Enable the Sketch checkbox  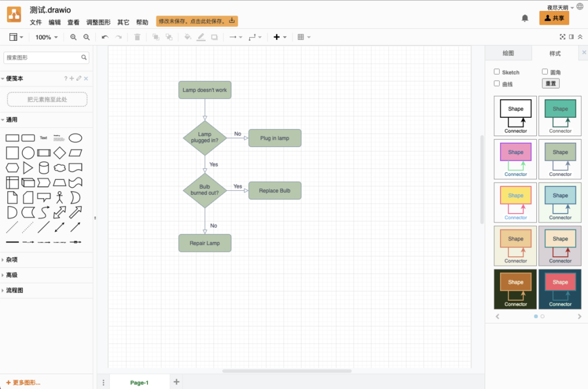[x=497, y=72]
